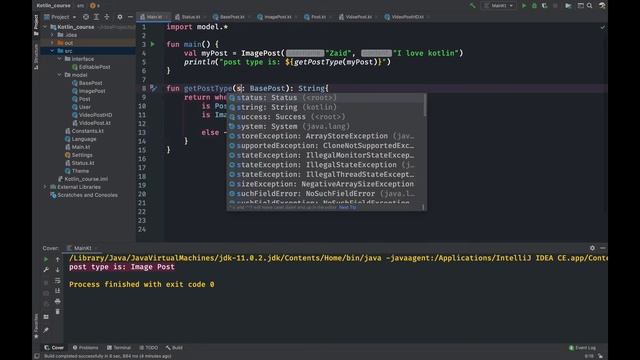Open Project Structure icon next to search
Image resolution: width=640 pixels, height=360 pixels.
pos(580,6)
